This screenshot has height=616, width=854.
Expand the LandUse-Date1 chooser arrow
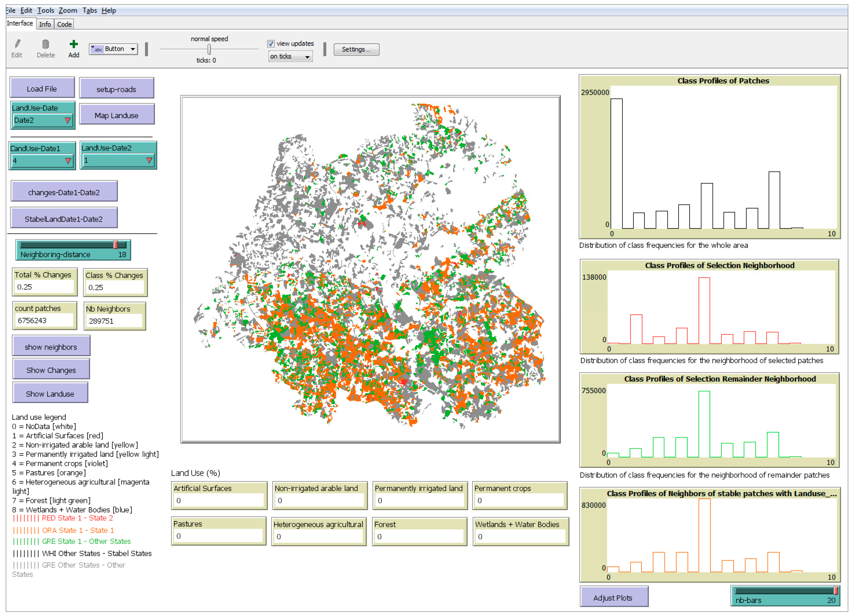pos(68,161)
